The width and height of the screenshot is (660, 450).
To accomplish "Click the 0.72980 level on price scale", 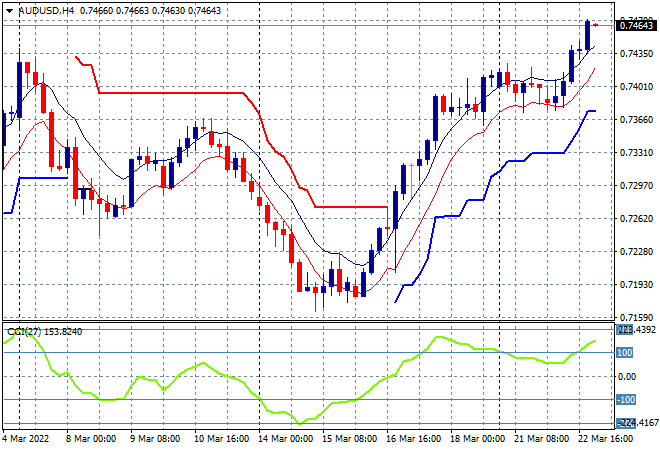I will 636,186.
